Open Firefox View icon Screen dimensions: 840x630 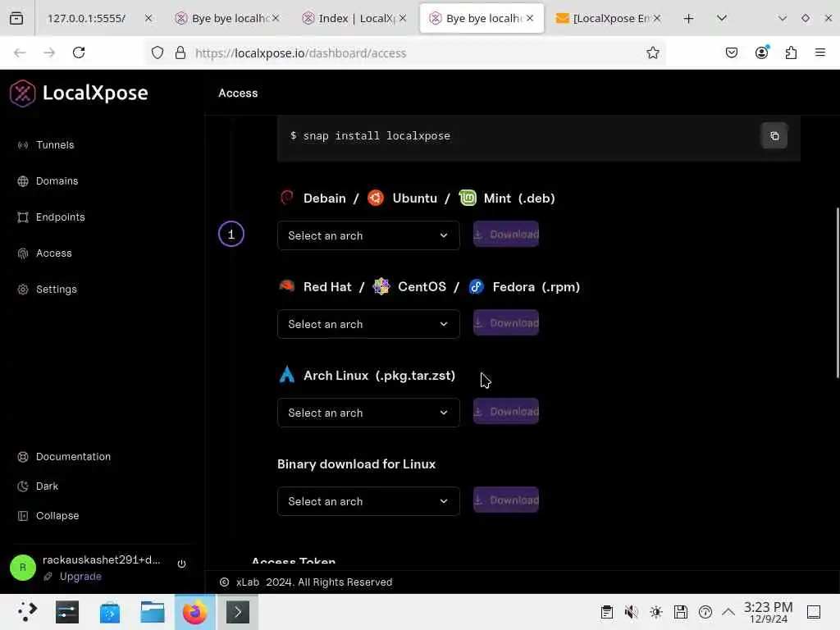click(16, 18)
